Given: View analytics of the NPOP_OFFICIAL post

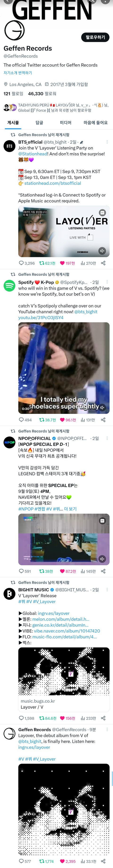Looking at the screenshot, I should (88, 571).
